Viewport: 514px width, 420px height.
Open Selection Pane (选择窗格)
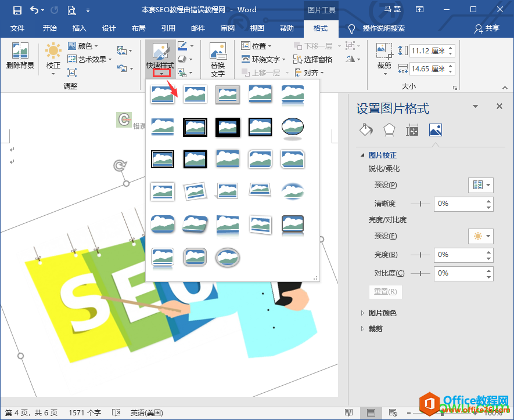click(312, 59)
